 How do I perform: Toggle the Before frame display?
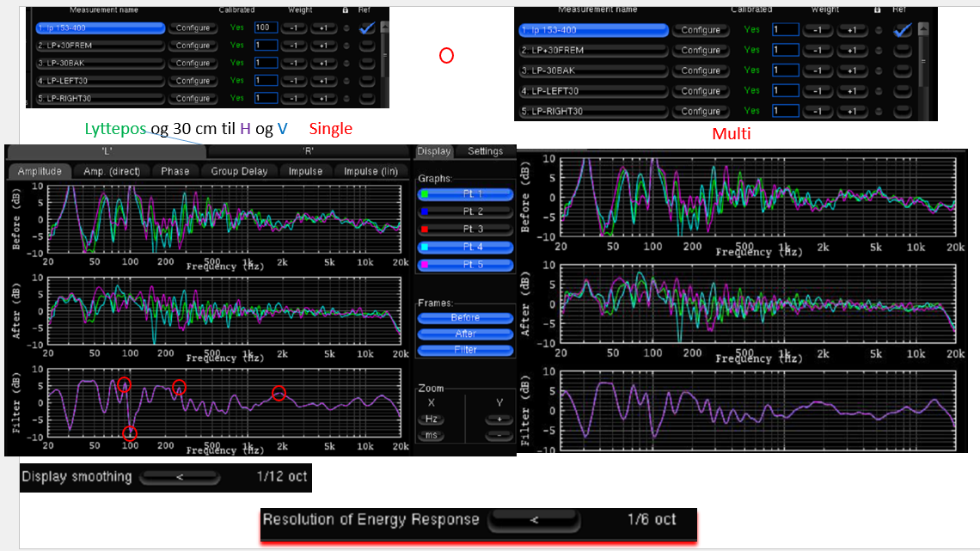pos(466,317)
